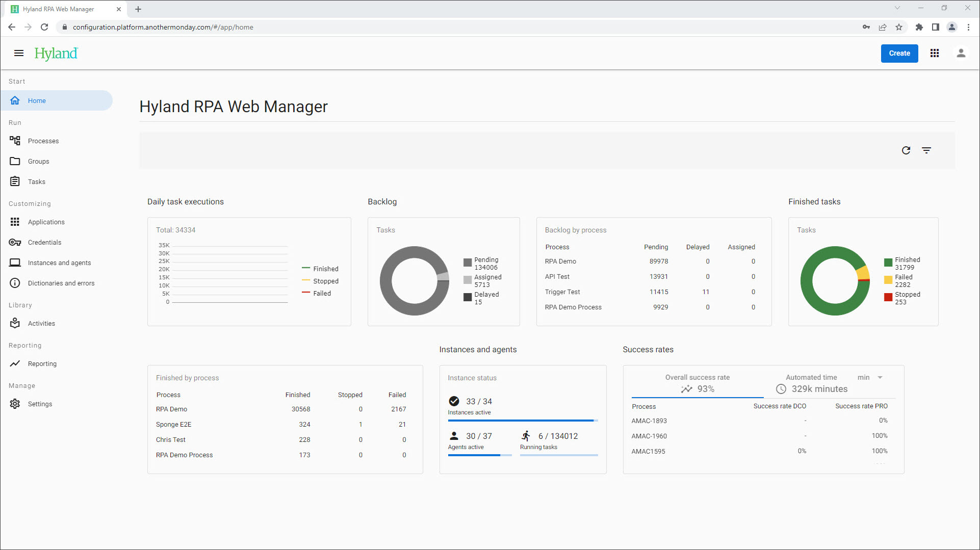Click the browser back arrow
Screen dimensions: 980x550
[x=12, y=27]
